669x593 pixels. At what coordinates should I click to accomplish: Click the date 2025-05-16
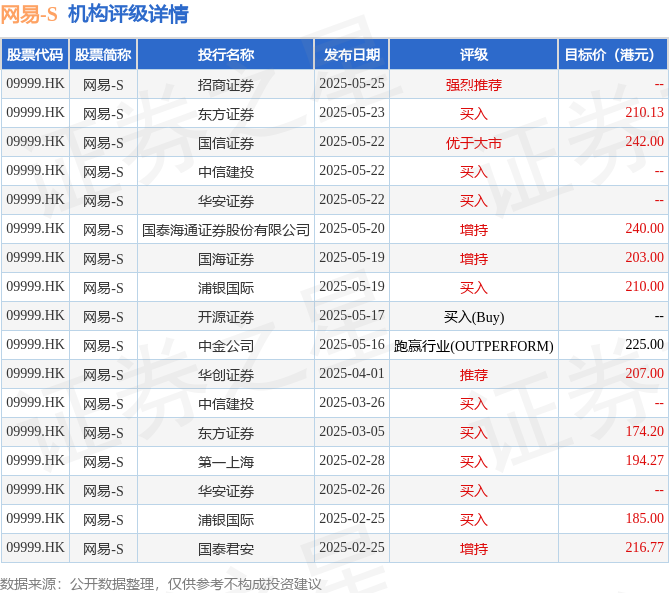(x=352, y=345)
